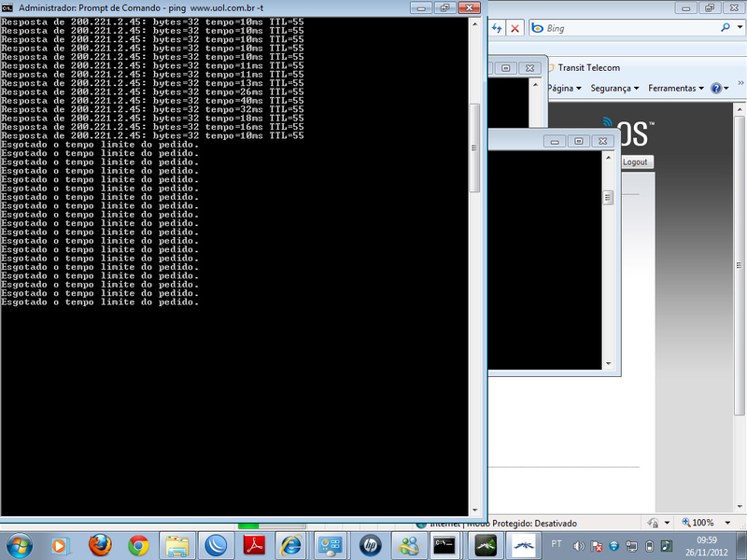Click the Internet Explorer page scroll-up arrow

[739, 109]
